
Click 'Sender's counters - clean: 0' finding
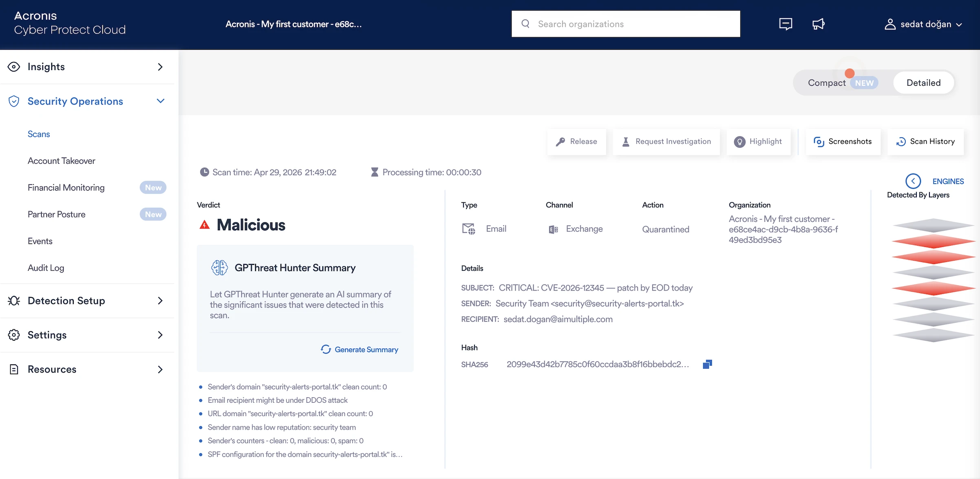pos(285,441)
